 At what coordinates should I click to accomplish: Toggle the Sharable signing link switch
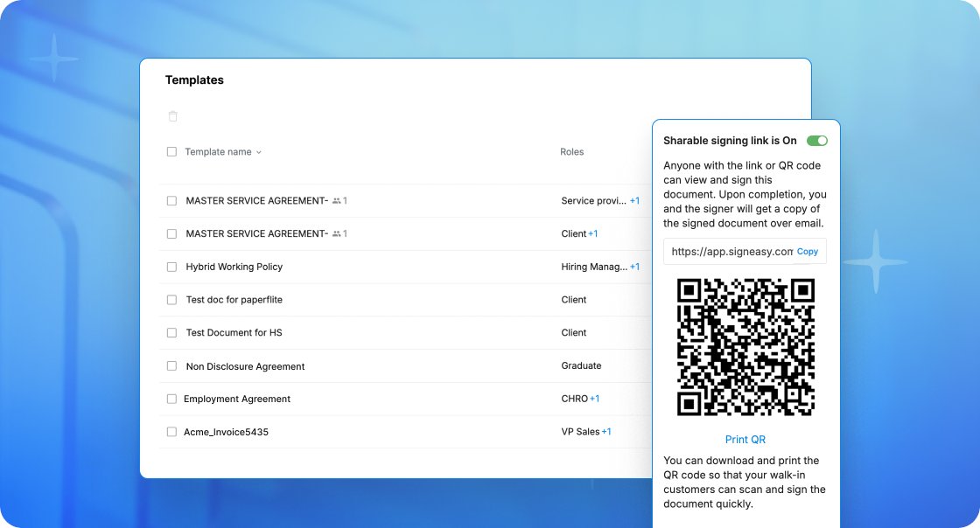coord(817,141)
